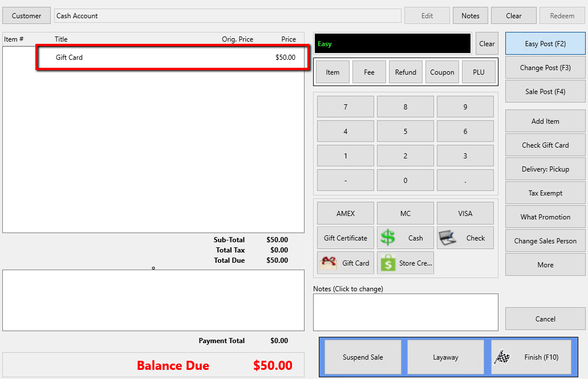Tap keypad digit 9

click(x=465, y=107)
